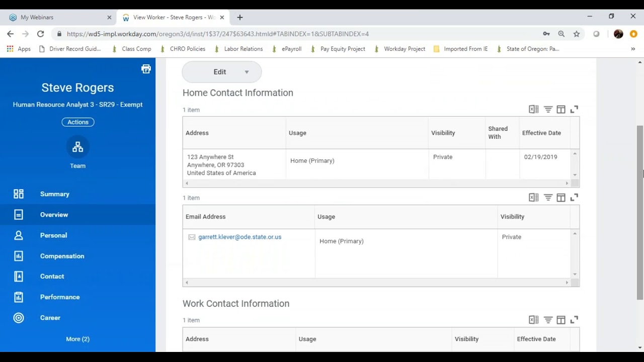Filter the Email Address table
Image resolution: width=644 pixels, height=362 pixels.
pos(548,198)
